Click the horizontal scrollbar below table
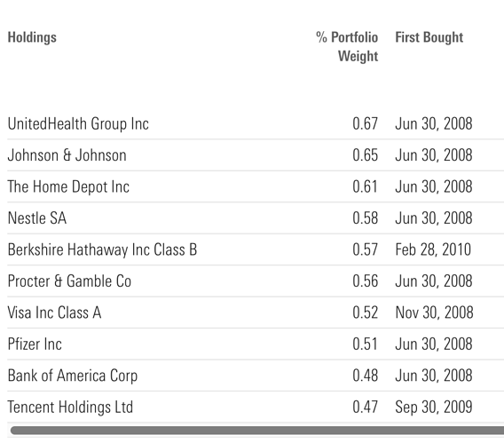The image size is (504, 443). tap(257, 431)
